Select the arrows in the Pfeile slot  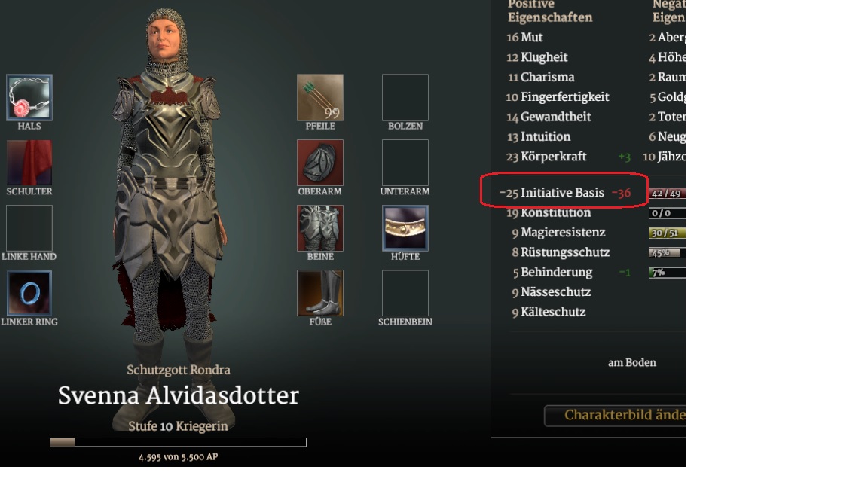click(320, 97)
